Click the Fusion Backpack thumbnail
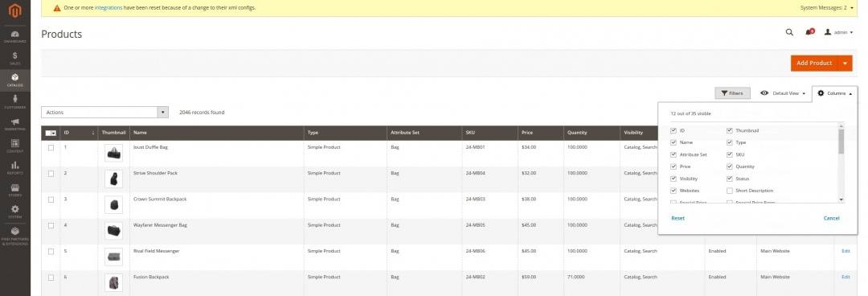Viewport: 868px width, 296px height. pyautogui.click(x=113, y=282)
